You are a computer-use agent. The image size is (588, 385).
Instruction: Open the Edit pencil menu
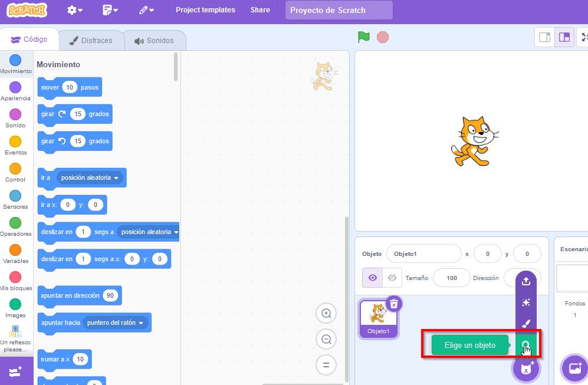pyautogui.click(x=146, y=10)
